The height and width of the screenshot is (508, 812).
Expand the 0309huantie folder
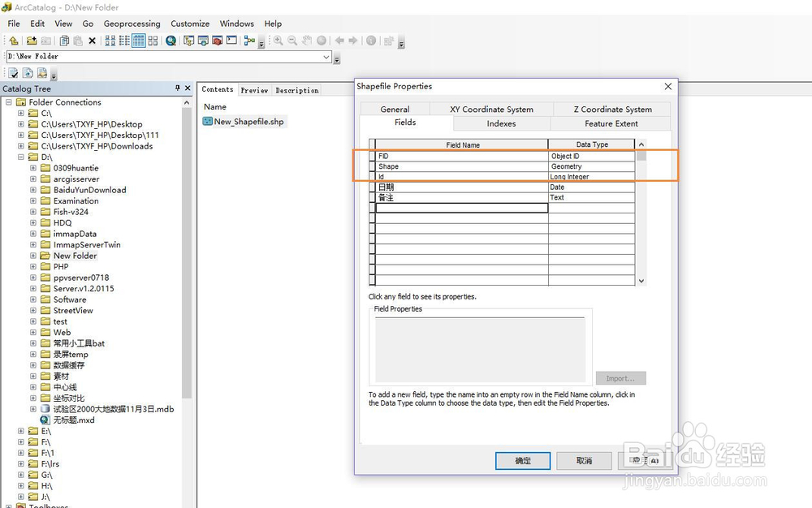[33, 168]
